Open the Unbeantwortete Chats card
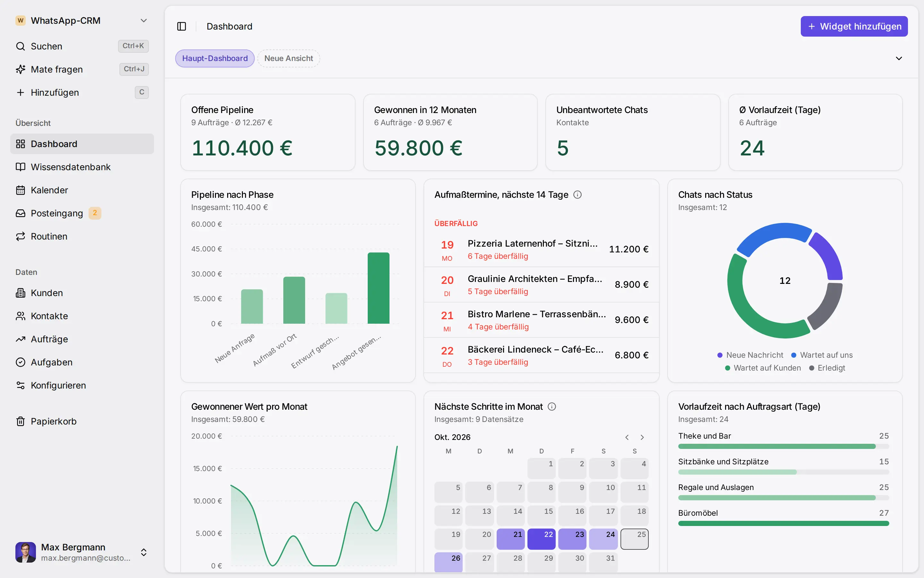The height and width of the screenshot is (578, 924). click(633, 132)
